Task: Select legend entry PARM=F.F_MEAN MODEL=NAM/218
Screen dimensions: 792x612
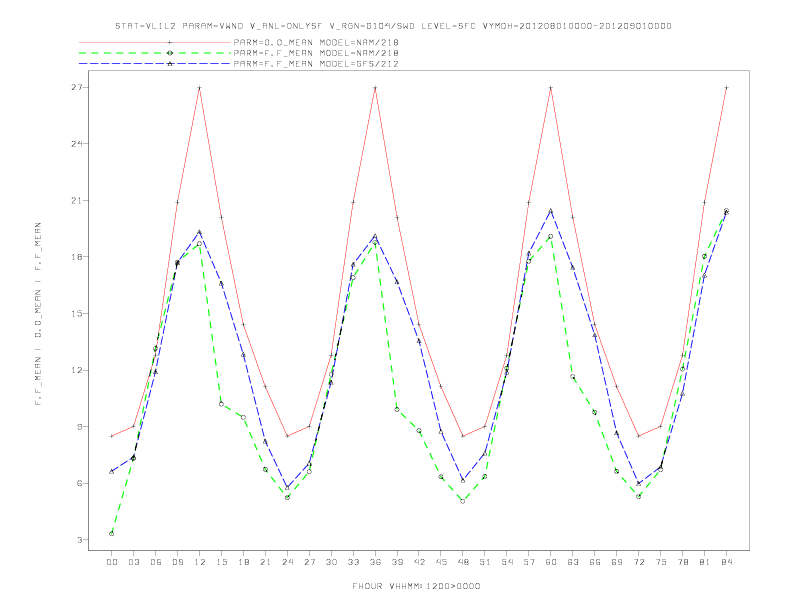Action: click(316, 53)
